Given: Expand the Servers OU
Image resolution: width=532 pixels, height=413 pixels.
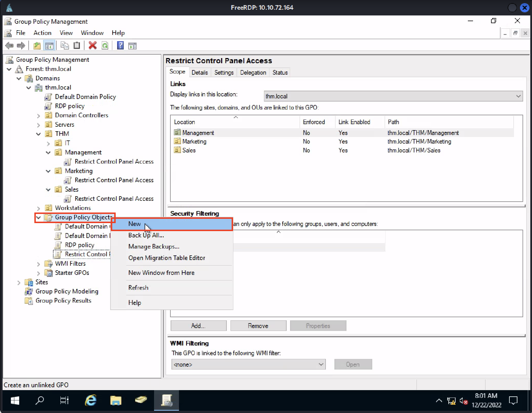Looking at the screenshot, I should coord(38,125).
